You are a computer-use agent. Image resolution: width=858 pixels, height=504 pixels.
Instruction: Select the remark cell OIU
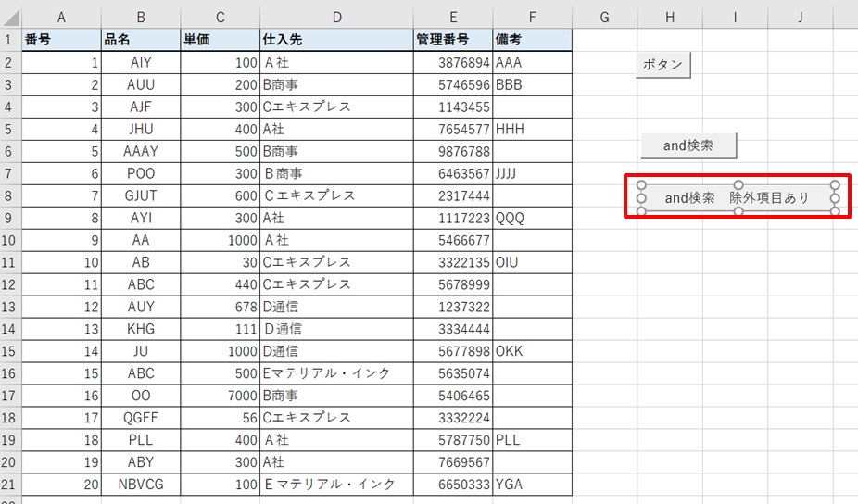(533, 262)
